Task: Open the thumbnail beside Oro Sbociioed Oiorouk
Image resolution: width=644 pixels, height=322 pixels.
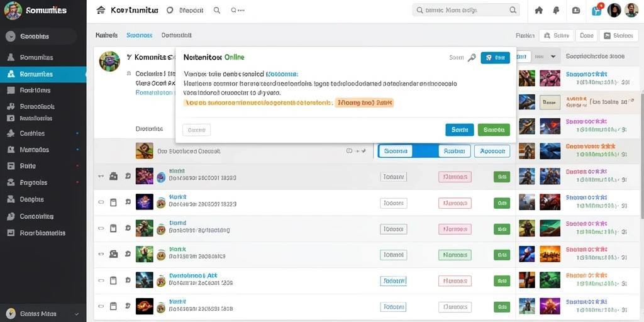Action: click(144, 151)
